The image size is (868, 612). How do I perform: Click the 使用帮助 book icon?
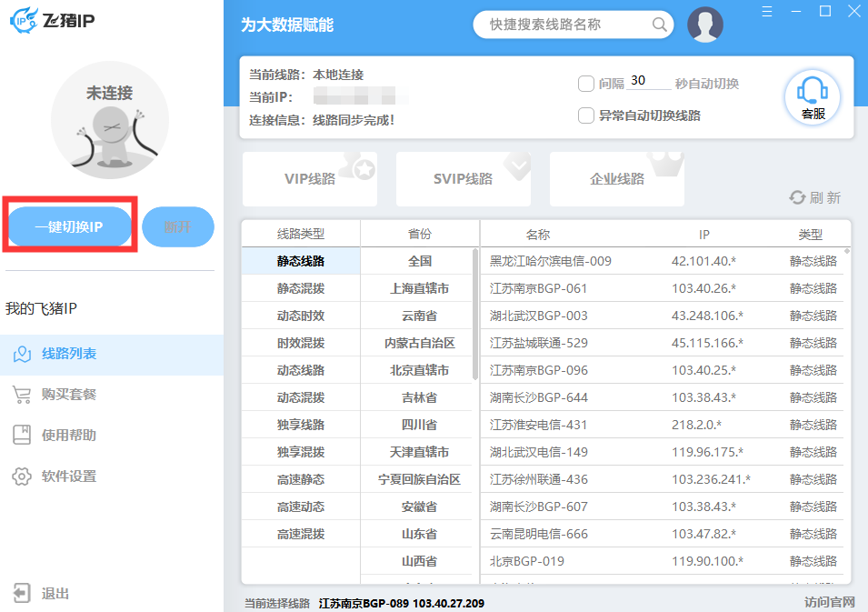point(22,436)
